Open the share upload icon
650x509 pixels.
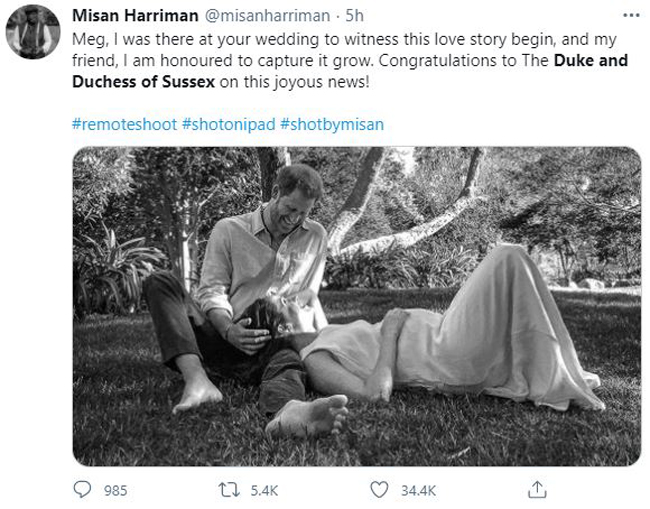point(537,490)
